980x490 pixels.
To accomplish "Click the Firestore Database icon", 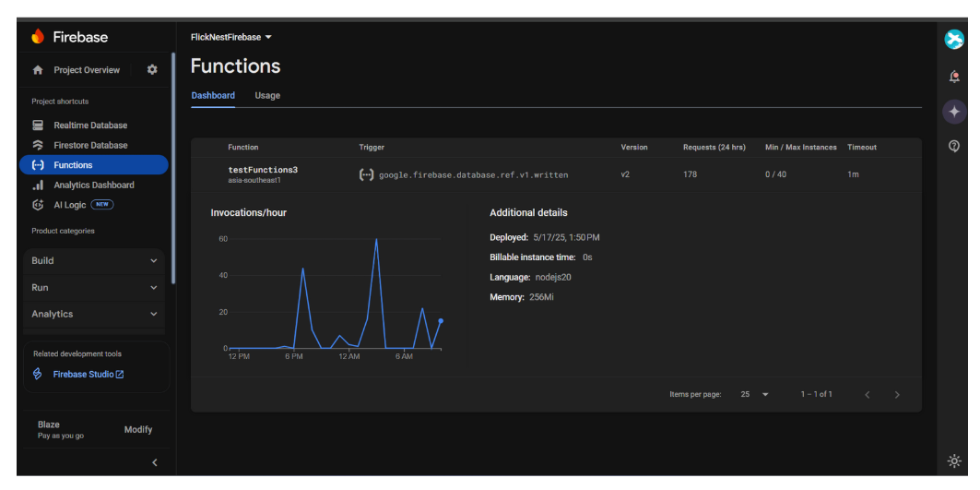I will [38, 145].
